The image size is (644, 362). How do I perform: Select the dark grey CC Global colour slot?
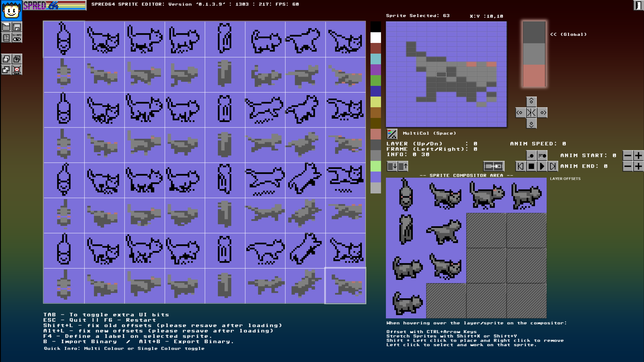(x=534, y=32)
